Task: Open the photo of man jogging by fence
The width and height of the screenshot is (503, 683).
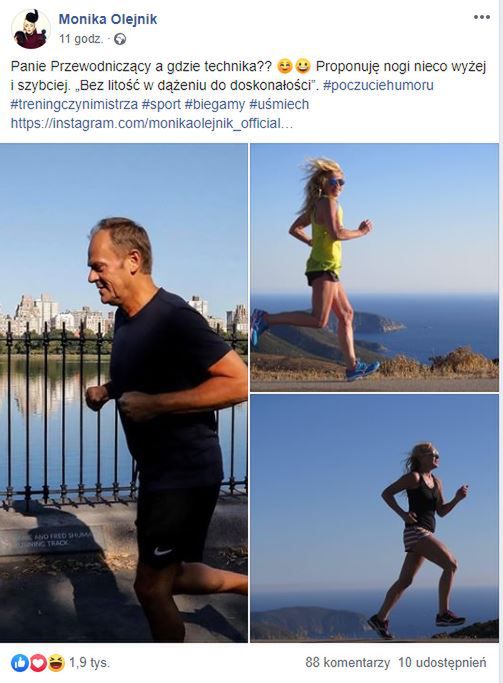Action: click(x=124, y=392)
